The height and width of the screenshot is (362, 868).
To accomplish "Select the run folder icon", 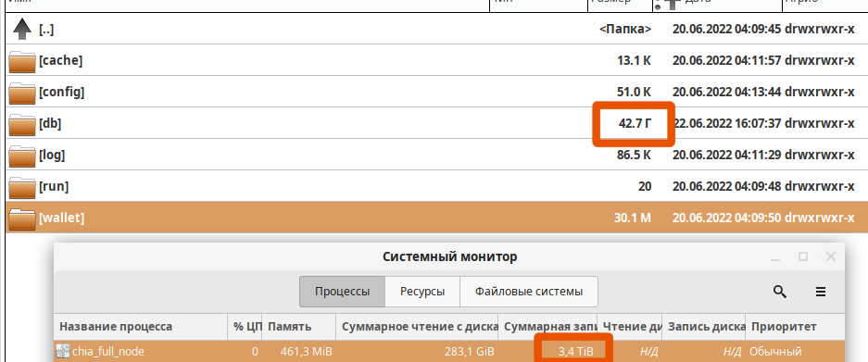I will pos(22,187).
